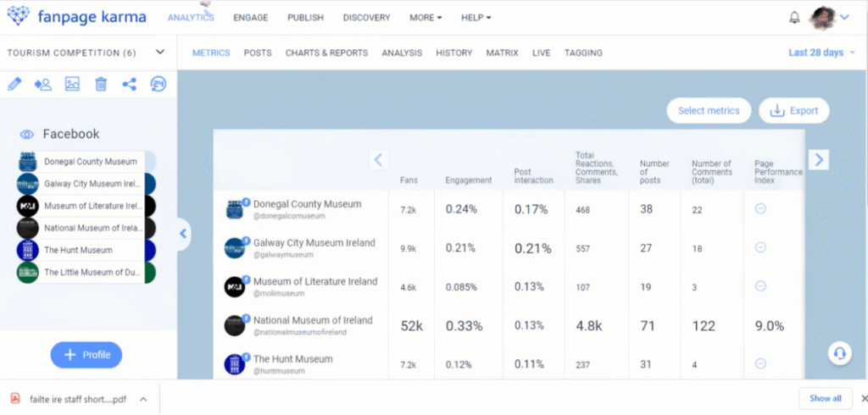Open the notifications bell
The height and width of the screenshot is (415, 868).
point(794,17)
